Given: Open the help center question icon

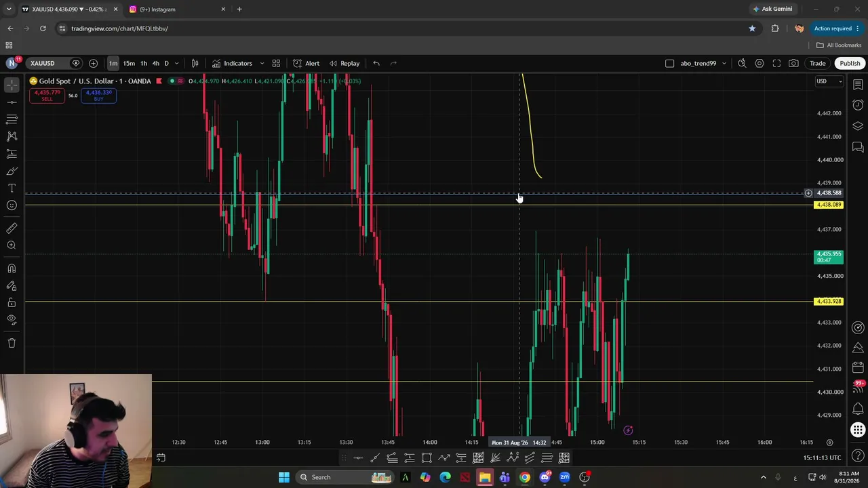Looking at the screenshot, I should coord(858,455).
